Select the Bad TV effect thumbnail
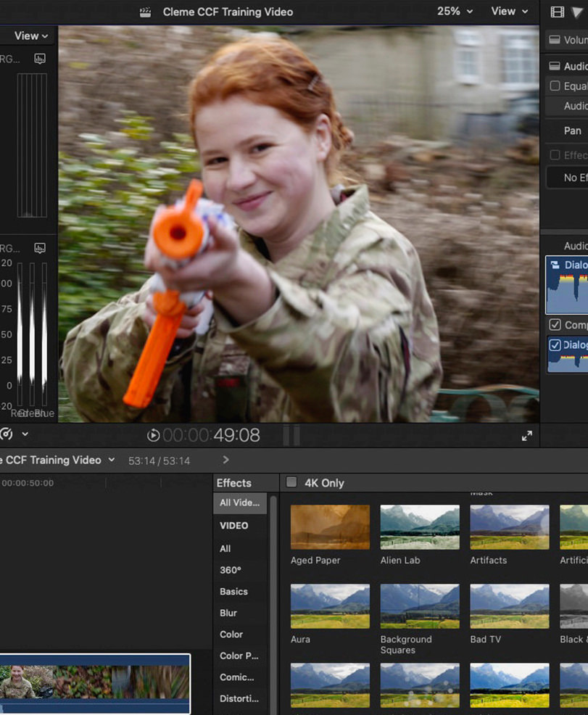This screenshot has height=715, width=588. click(x=510, y=606)
